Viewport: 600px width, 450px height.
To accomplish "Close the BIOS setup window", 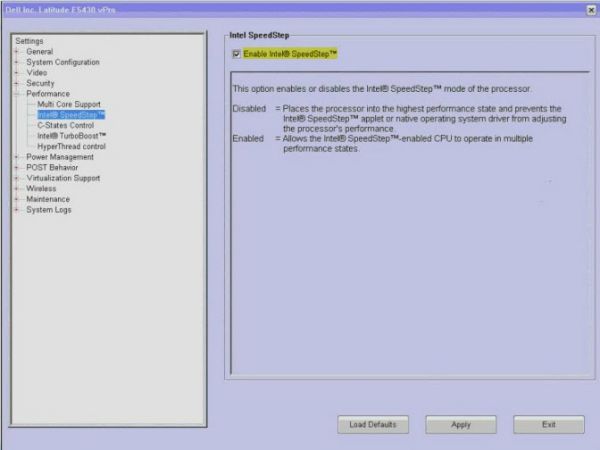I will [591, 10].
